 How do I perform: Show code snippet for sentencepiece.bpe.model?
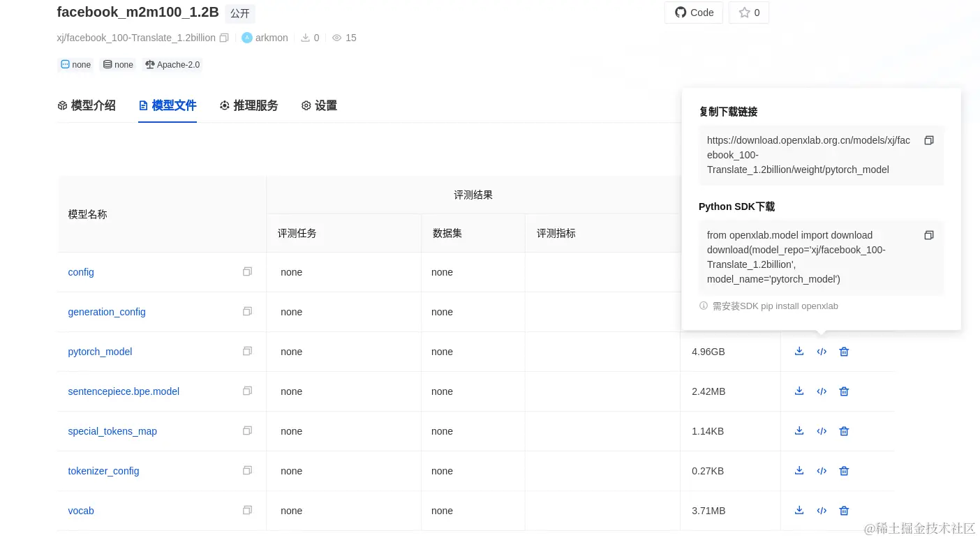(822, 391)
